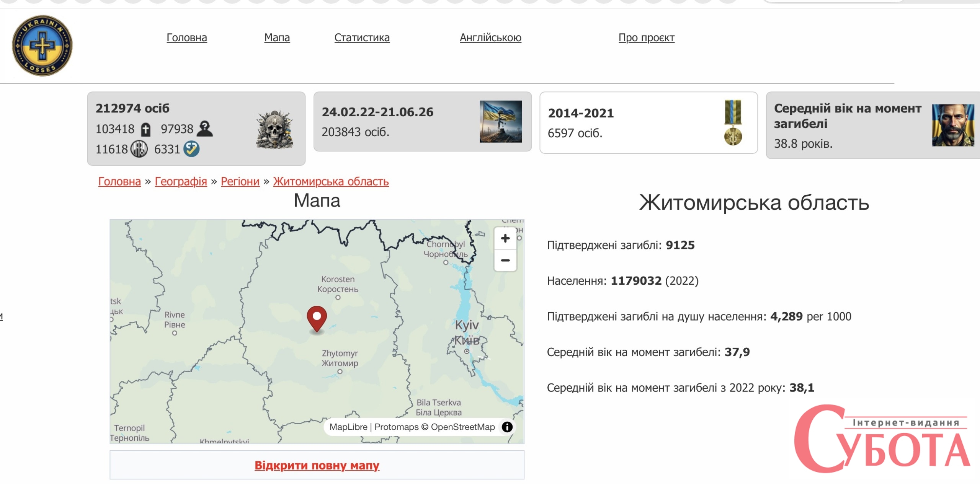Click the Житомирська область breadcrumb link
This screenshot has width=980, height=484.
[331, 181]
